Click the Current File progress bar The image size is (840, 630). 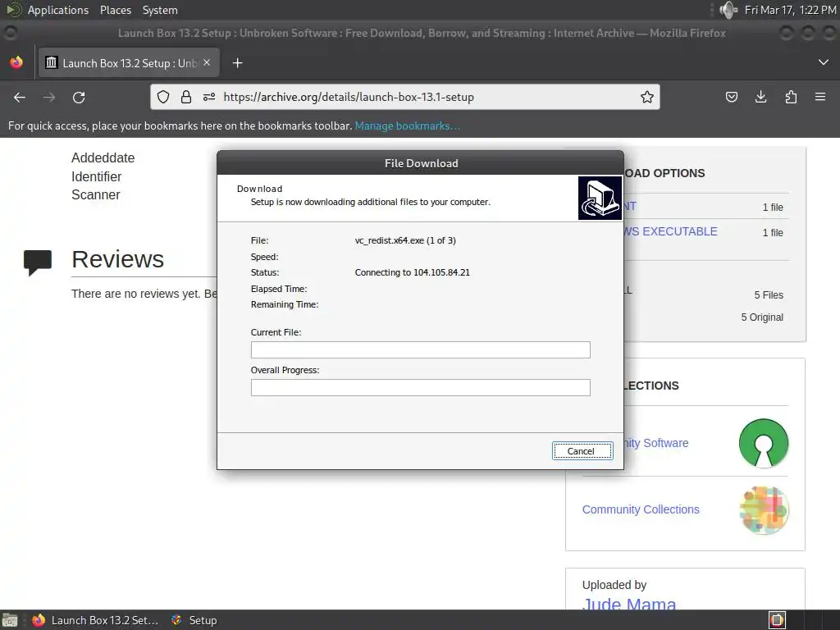click(421, 349)
